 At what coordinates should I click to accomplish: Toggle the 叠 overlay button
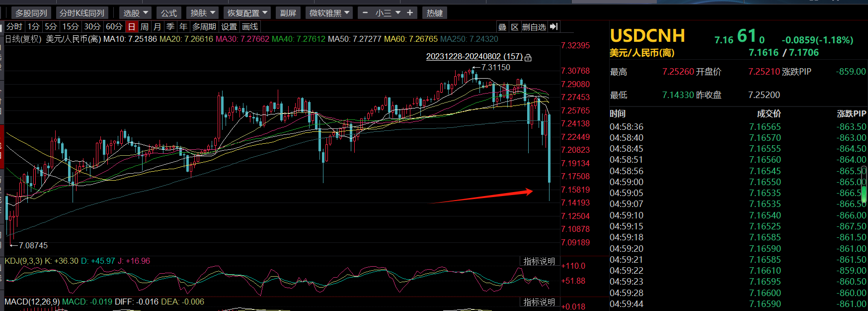(502, 27)
